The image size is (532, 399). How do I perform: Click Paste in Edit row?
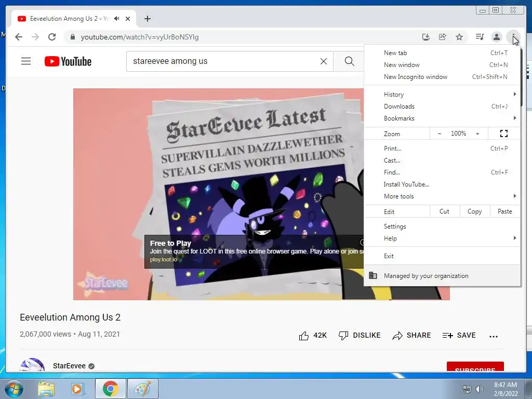pyautogui.click(x=505, y=211)
